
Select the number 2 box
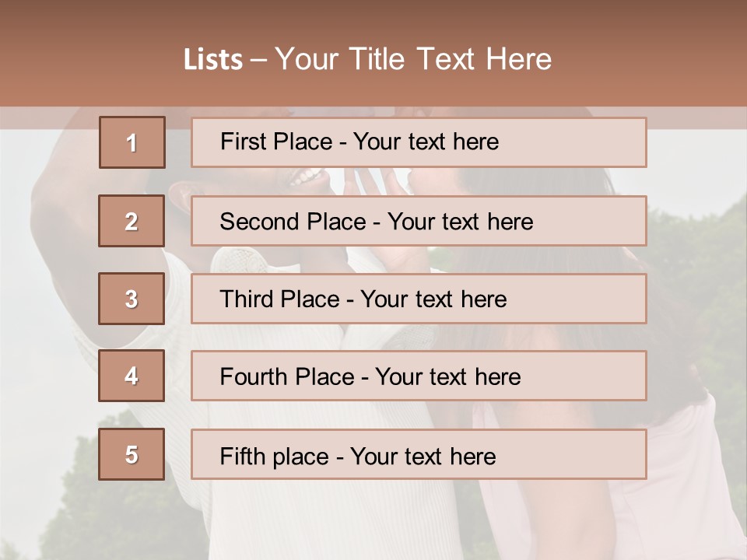coord(132,221)
